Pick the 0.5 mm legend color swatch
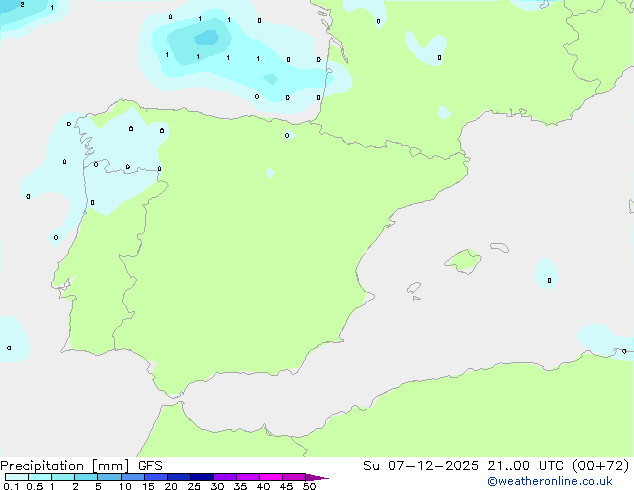 pyautogui.click(x=40, y=477)
